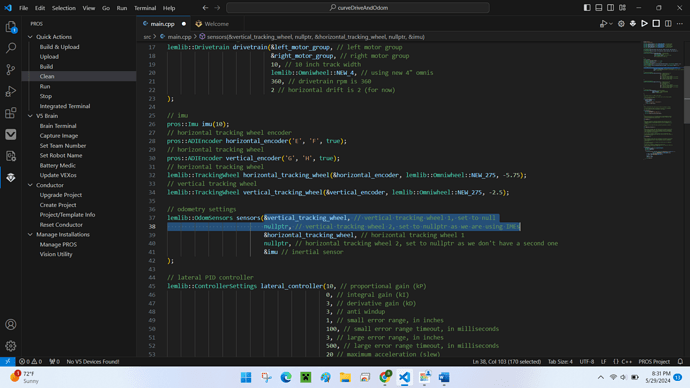Select the PROS icon in activity bar

click(x=11, y=177)
